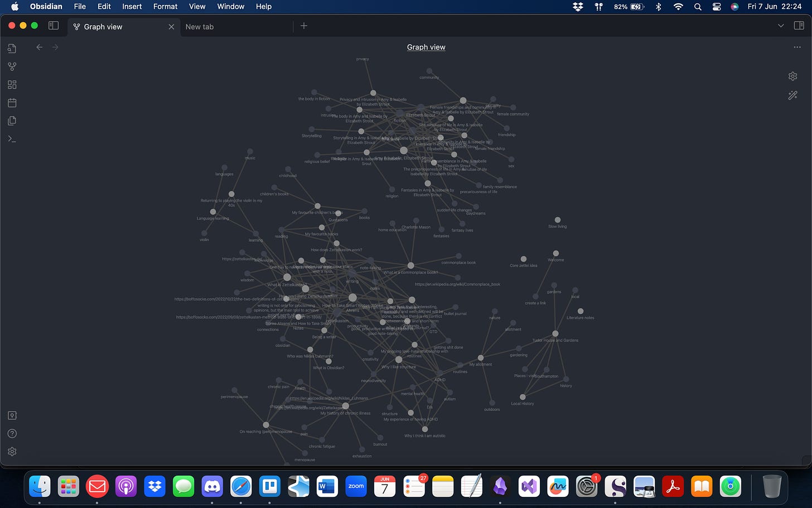The image size is (812, 508).
Task: Select the Why I think I am autistic node
Action: point(425,429)
